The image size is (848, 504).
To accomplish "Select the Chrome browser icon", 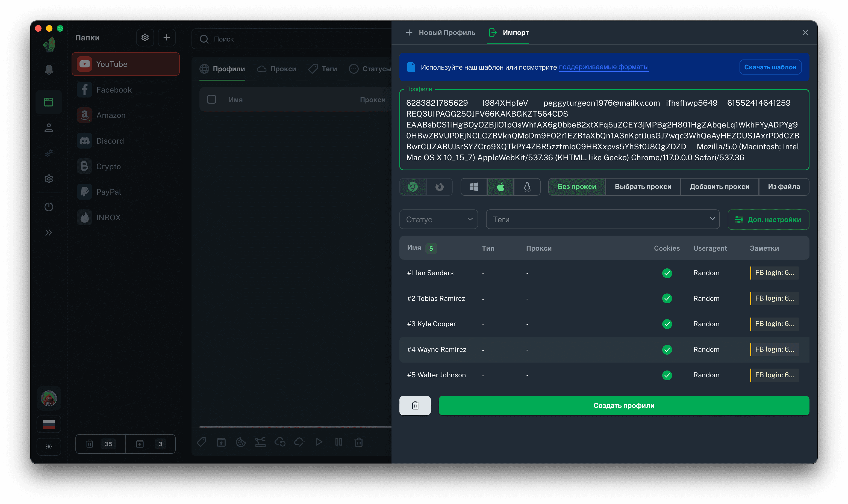I will [413, 187].
